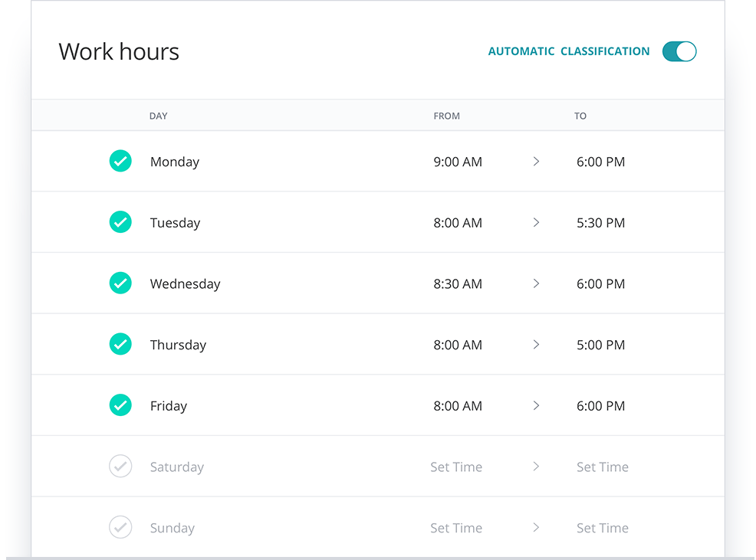
Task: Click the chevron in the Saturday row
Action: [536, 467]
